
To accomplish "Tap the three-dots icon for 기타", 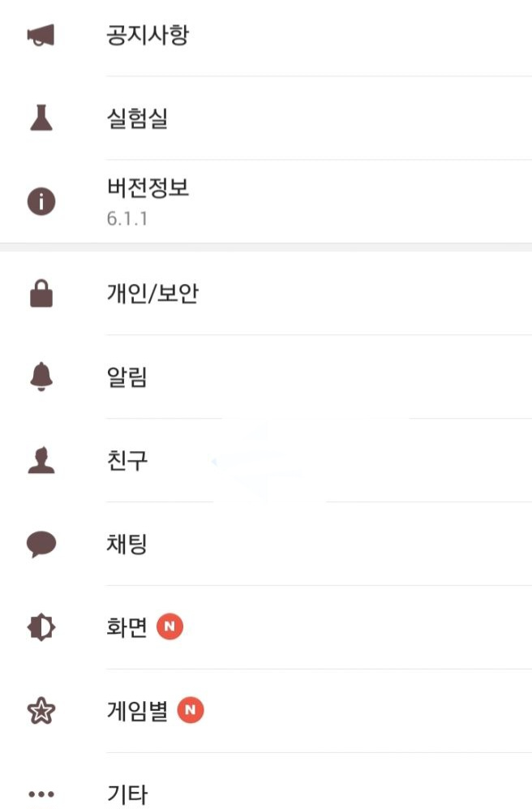I will [x=41, y=794].
